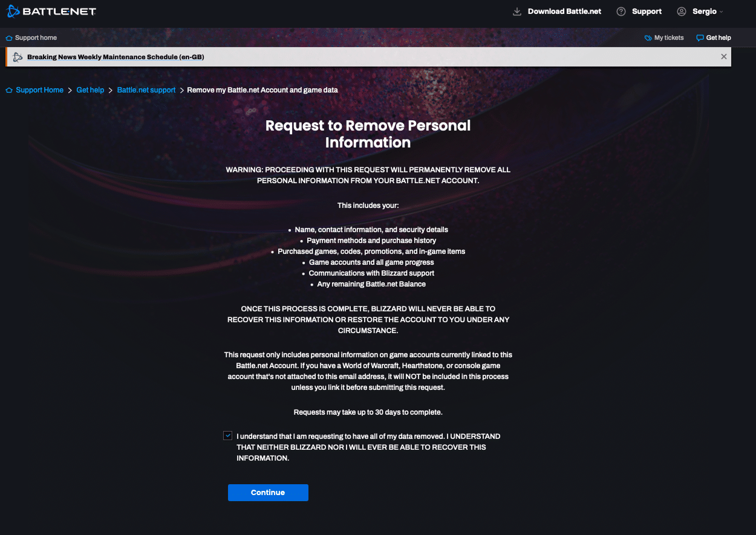Click the Battle.net logo
Image resolution: width=756 pixels, height=535 pixels.
51,11
